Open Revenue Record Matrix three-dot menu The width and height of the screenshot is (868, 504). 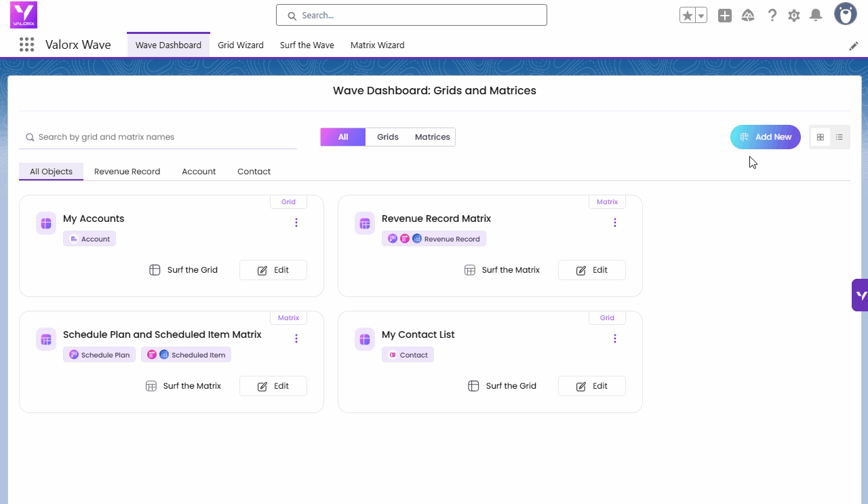pyautogui.click(x=615, y=222)
